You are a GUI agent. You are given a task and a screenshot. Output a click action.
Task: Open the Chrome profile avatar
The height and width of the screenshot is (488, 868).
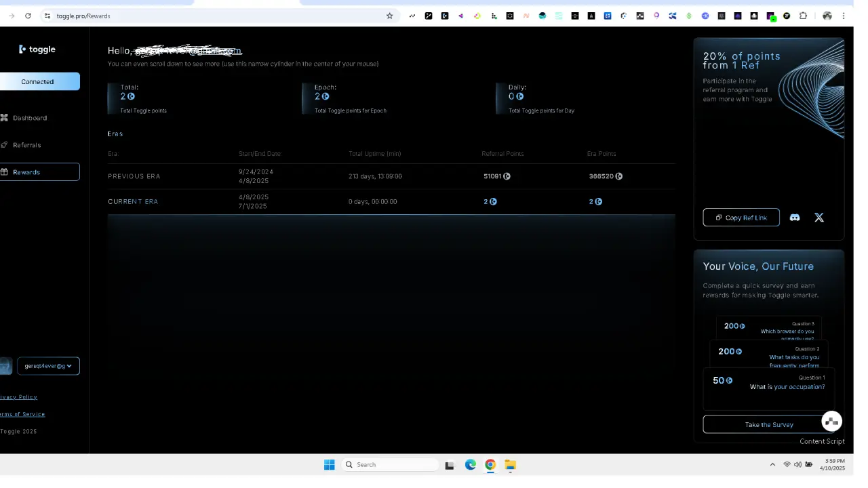tap(827, 16)
